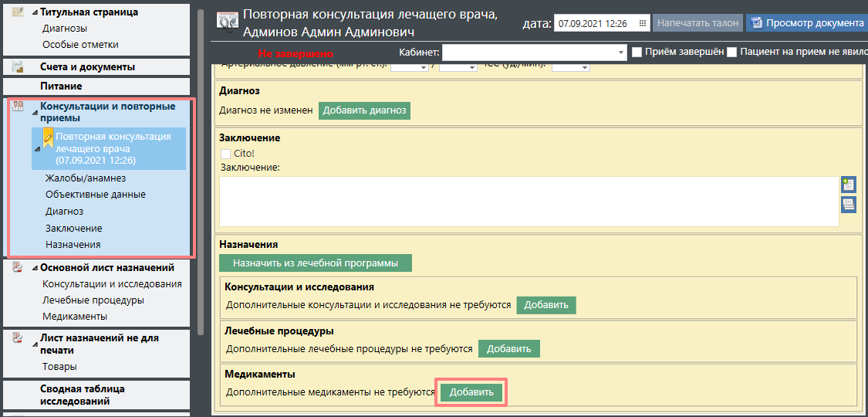The image size is (868, 417).
Task: Click the upper template icon beside Заключение box
Action: (x=848, y=185)
